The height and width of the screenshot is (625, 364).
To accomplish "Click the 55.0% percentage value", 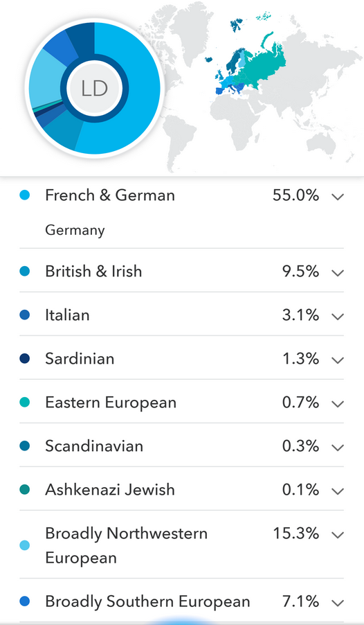I will (x=295, y=195).
